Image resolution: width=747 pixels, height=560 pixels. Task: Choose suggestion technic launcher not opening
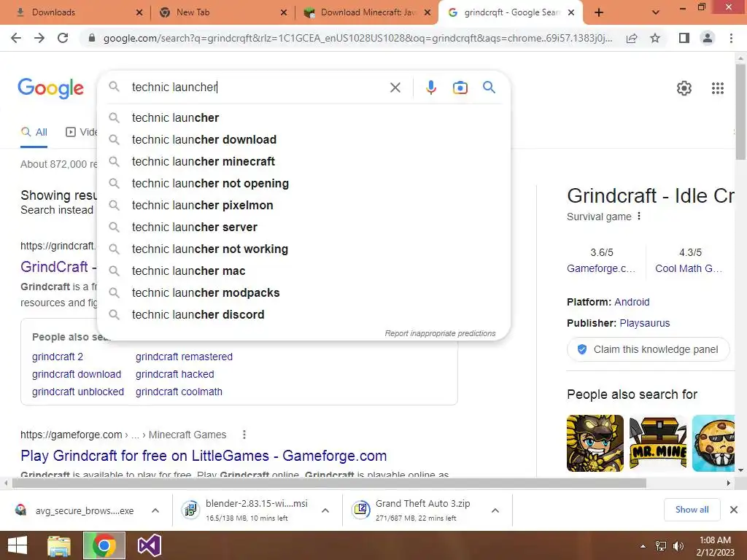click(x=303, y=183)
